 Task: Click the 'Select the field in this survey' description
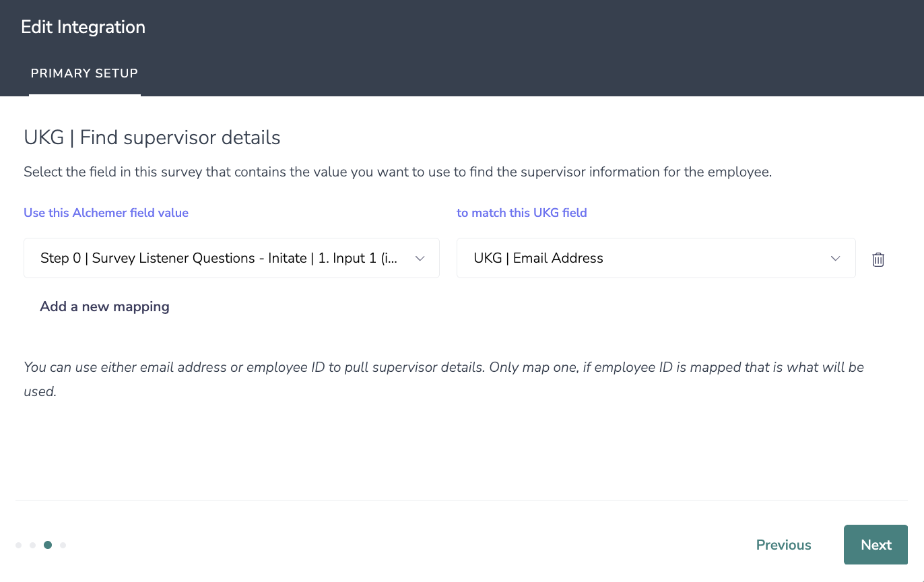pos(397,172)
